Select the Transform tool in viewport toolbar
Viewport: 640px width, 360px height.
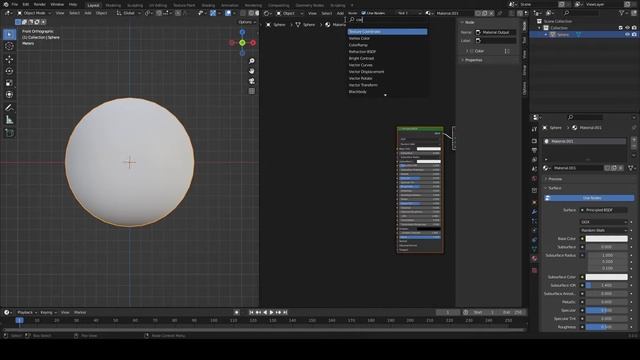(x=9, y=95)
